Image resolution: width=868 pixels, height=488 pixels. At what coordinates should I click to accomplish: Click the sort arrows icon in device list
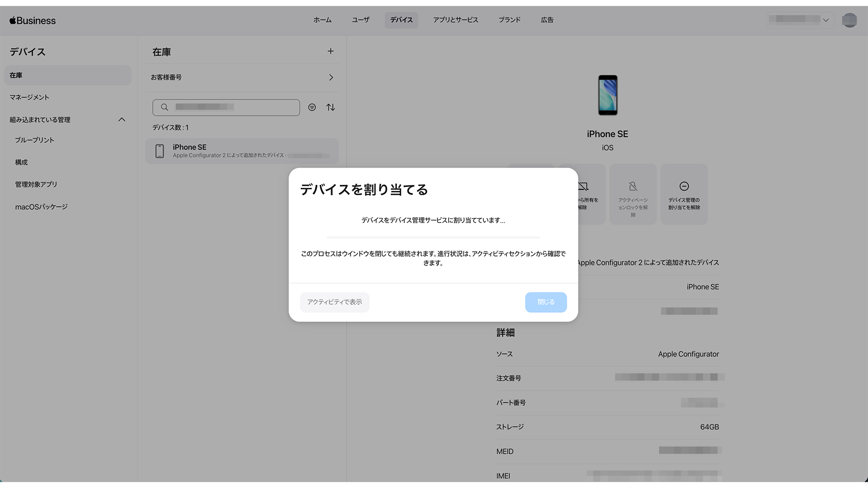(x=331, y=107)
